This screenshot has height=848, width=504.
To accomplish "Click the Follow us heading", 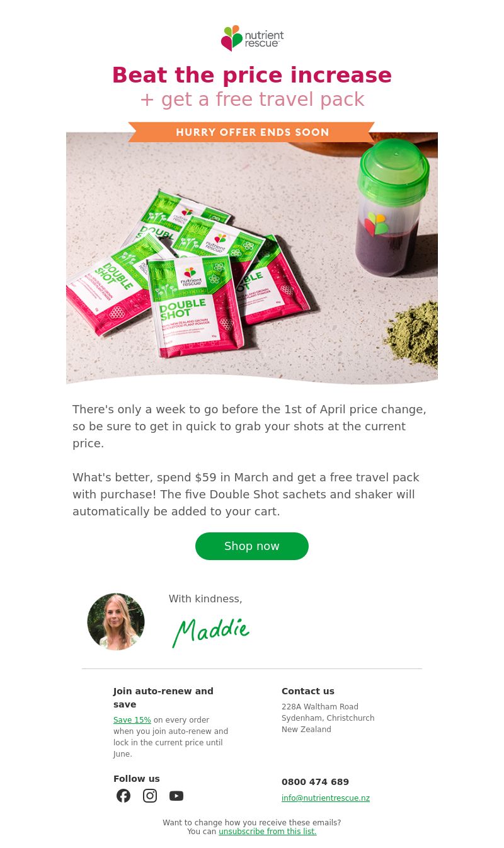I will click(137, 779).
